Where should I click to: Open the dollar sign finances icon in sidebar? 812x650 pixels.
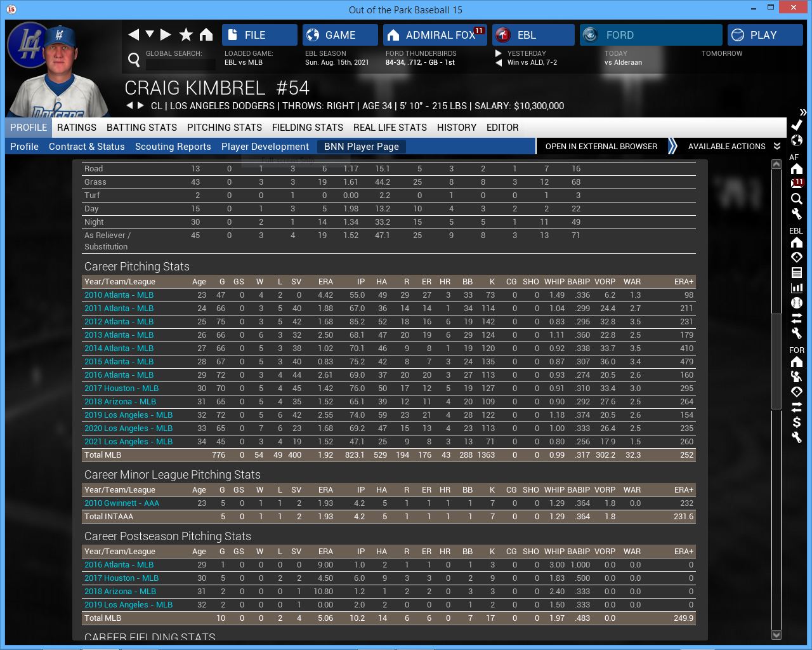pyautogui.click(x=797, y=422)
